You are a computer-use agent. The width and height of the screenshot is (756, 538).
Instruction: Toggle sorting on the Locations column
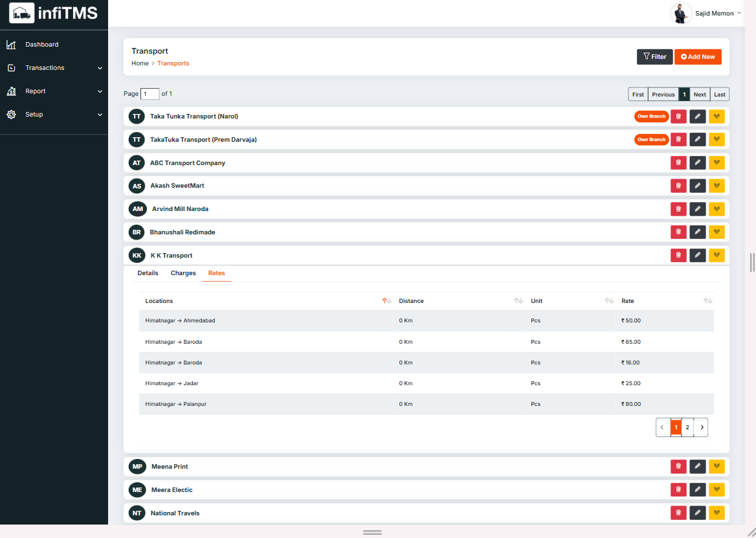click(x=386, y=301)
